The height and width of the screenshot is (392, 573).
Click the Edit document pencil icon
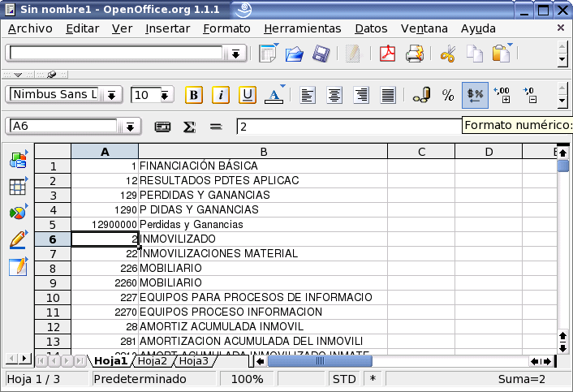click(352, 54)
